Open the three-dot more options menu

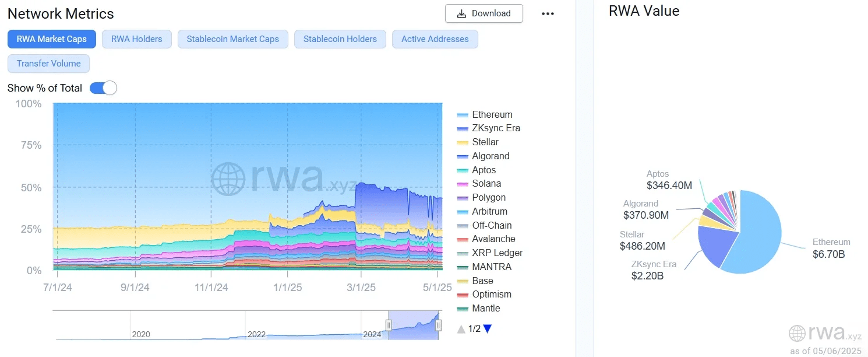[x=548, y=14]
